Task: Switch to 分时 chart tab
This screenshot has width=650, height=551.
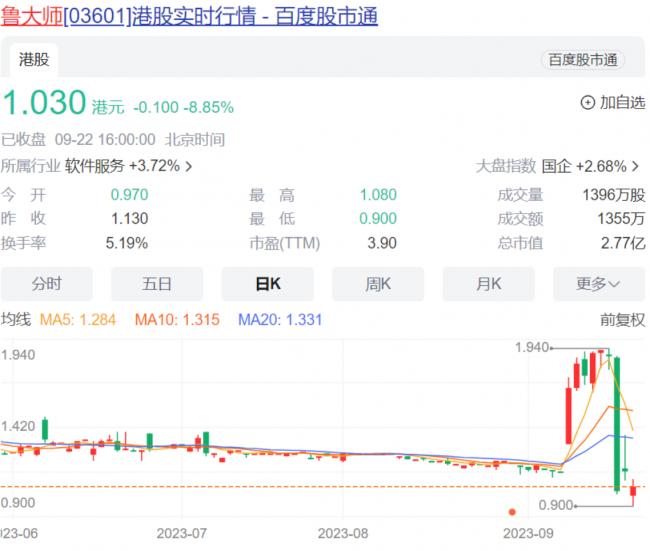Action: coord(47,284)
